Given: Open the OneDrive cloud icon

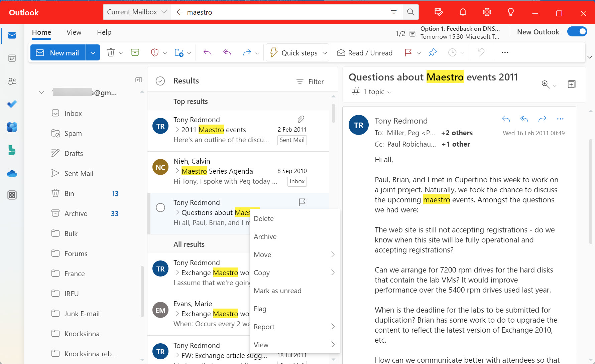Looking at the screenshot, I should coord(12,174).
